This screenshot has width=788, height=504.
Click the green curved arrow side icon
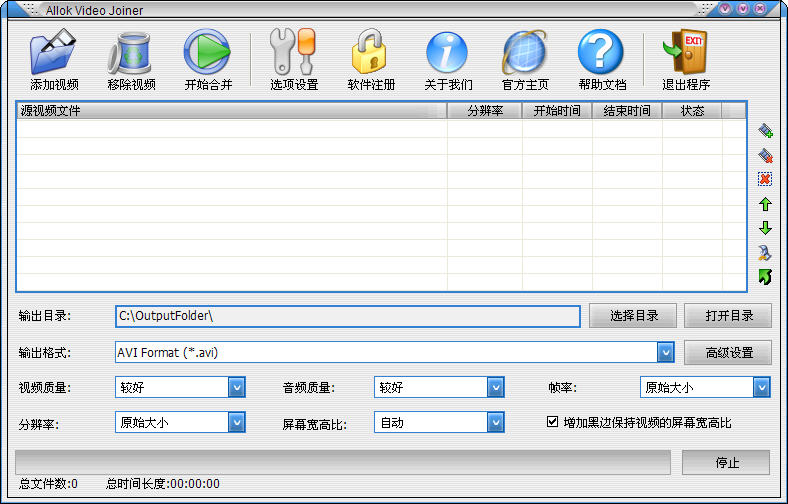[765, 276]
